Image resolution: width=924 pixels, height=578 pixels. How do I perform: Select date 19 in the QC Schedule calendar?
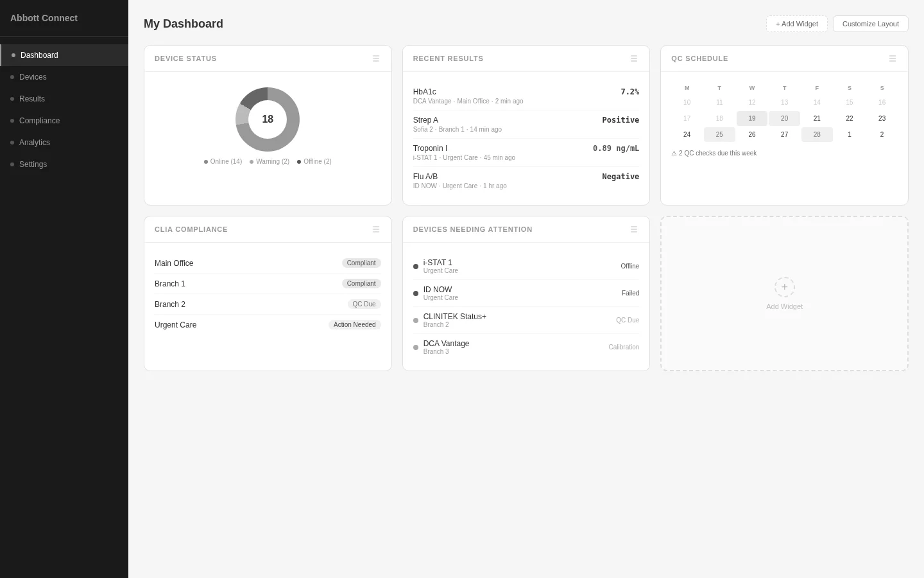[751, 118]
